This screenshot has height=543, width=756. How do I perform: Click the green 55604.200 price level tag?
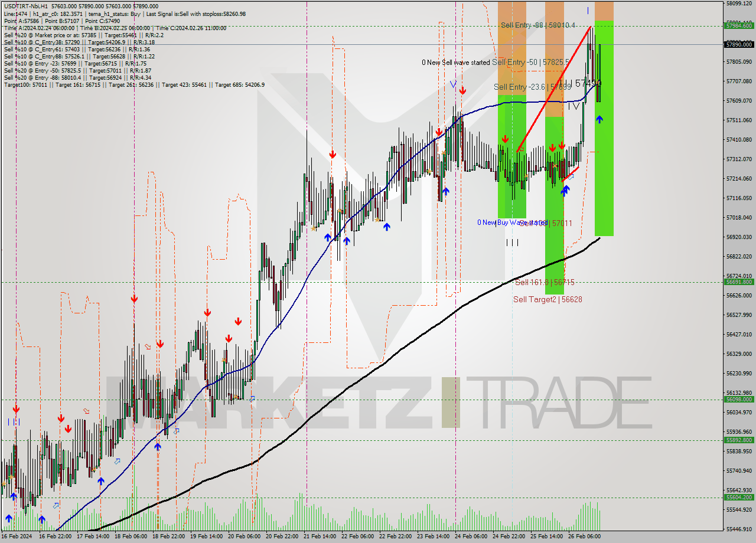pos(739,498)
